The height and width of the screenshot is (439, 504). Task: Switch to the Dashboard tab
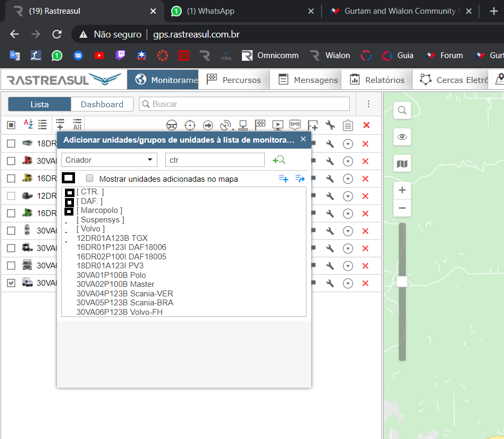102,104
